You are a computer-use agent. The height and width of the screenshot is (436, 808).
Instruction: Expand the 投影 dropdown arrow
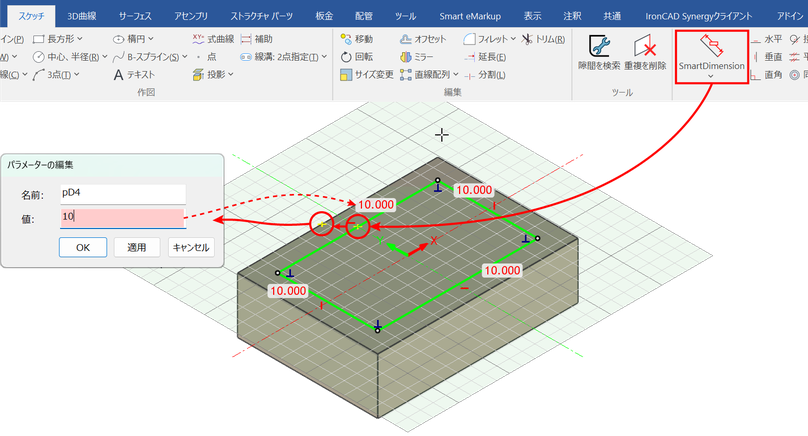[x=231, y=75]
